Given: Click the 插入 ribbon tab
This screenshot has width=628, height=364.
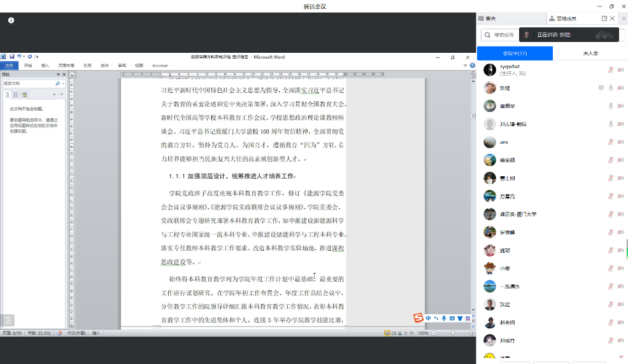Looking at the screenshot, I should click(x=45, y=66).
